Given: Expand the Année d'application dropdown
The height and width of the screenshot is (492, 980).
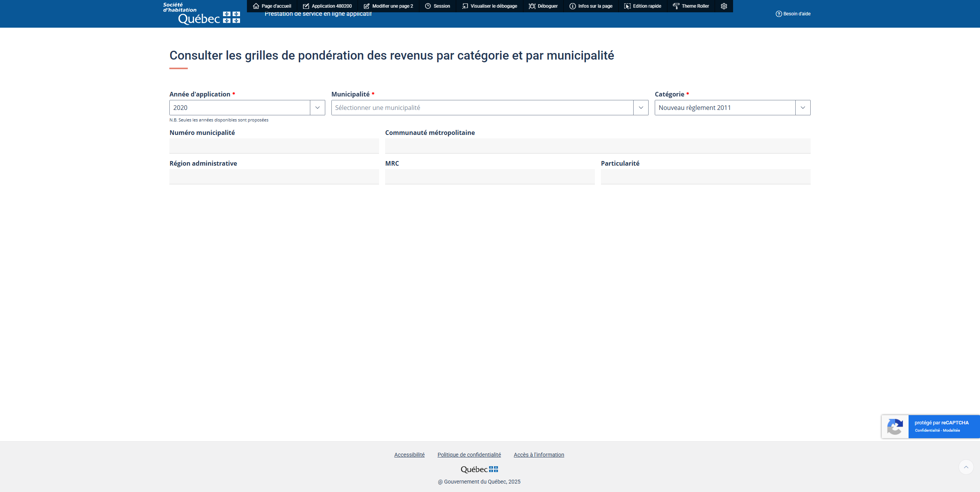Looking at the screenshot, I should [317, 108].
